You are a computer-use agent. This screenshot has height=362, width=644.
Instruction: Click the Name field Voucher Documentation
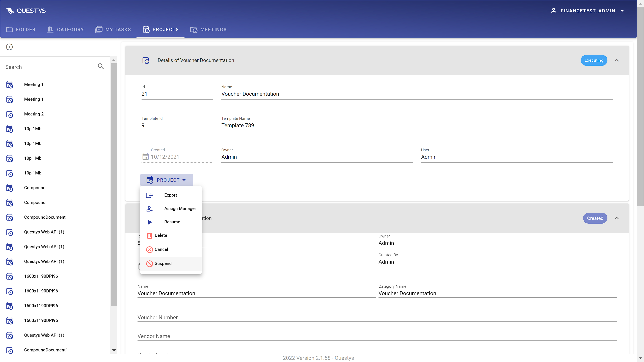tap(417, 94)
